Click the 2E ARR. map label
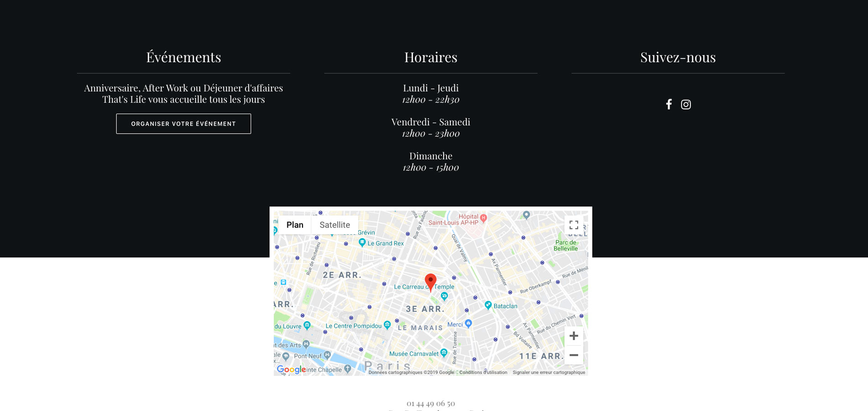 click(342, 275)
